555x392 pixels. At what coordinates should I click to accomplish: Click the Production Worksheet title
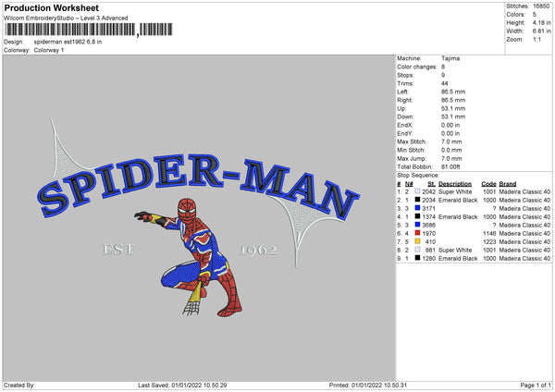[x=51, y=7]
